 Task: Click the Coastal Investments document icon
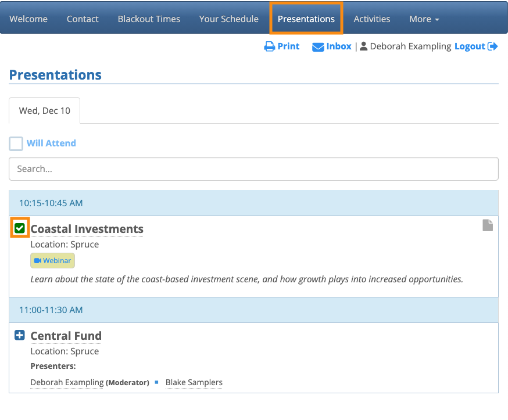tap(488, 225)
